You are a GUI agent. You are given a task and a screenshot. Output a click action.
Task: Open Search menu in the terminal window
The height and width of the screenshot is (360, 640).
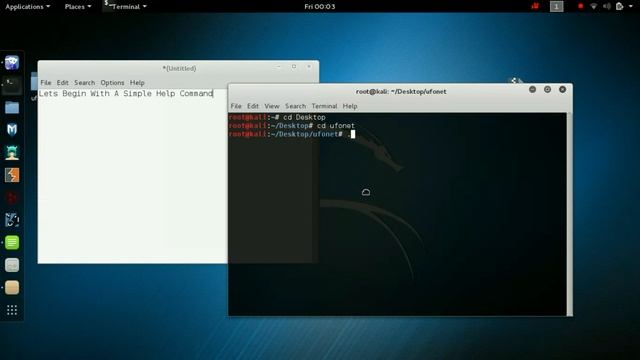tap(296, 106)
